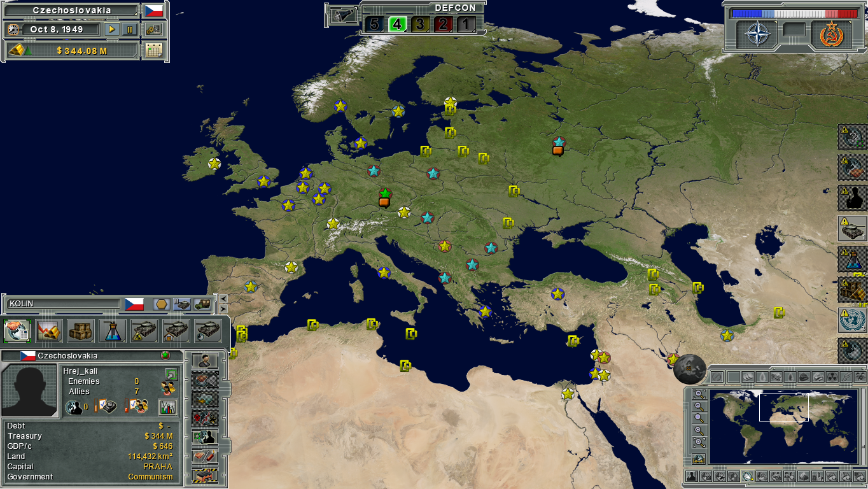Click the green go-to arrow beside Hrej_kali
This screenshot has height=489, width=868.
171,374
